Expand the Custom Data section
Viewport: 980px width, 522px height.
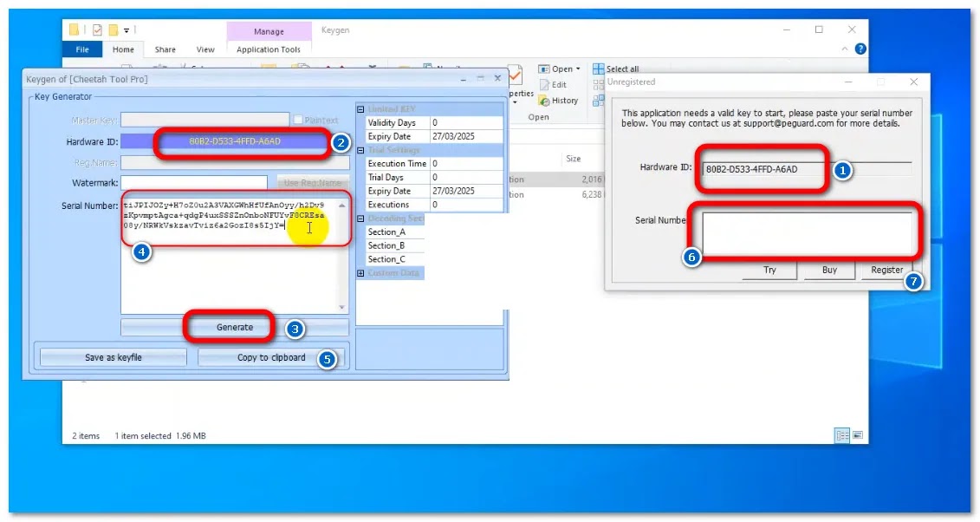point(360,273)
